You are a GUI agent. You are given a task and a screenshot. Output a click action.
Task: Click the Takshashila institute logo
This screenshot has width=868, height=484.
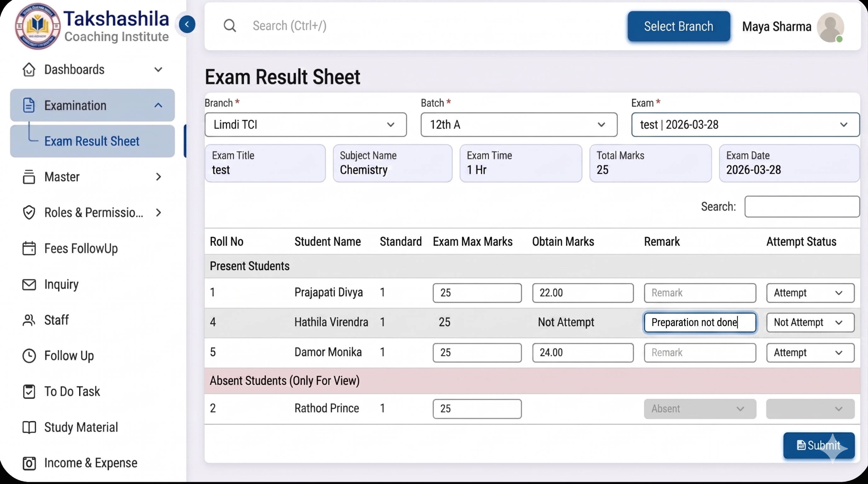pyautogui.click(x=38, y=26)
